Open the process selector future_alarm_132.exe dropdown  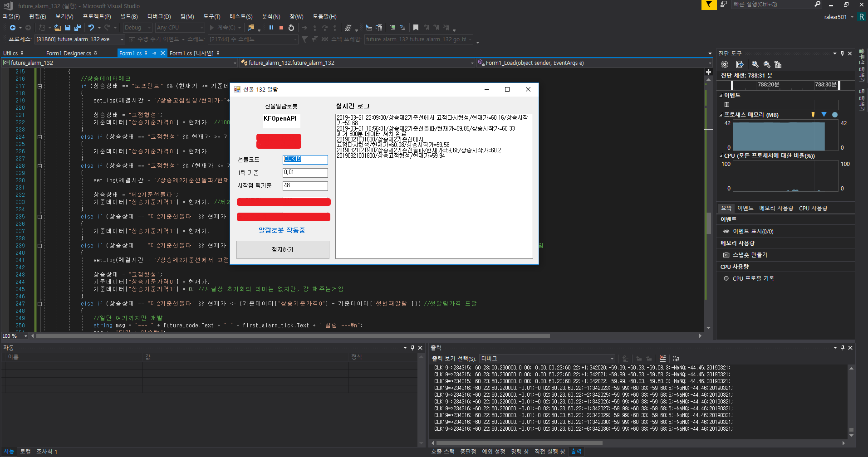point(122,39)
